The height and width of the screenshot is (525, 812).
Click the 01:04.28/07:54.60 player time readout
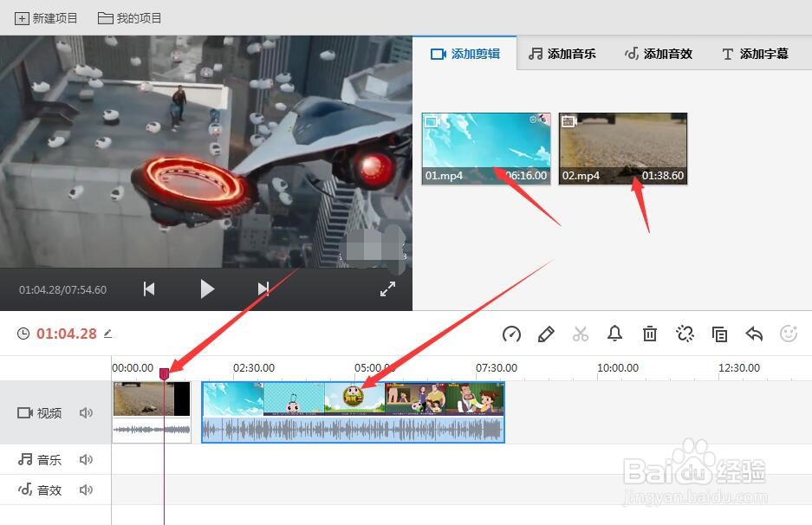[x=62, y=290]
